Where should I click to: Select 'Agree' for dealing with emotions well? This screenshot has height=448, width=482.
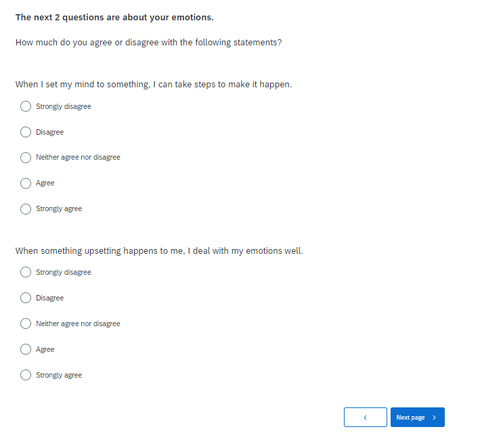[x=26, y=349]
